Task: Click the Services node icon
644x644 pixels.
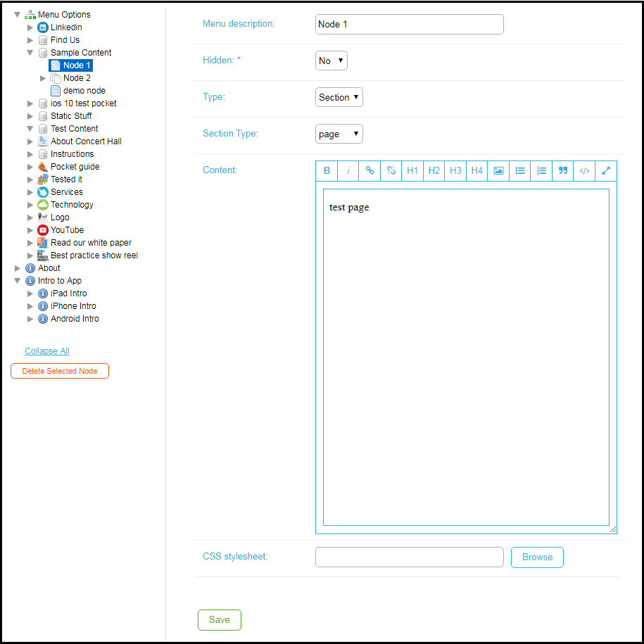Action: pyautogui.click(x=43, y=192)
